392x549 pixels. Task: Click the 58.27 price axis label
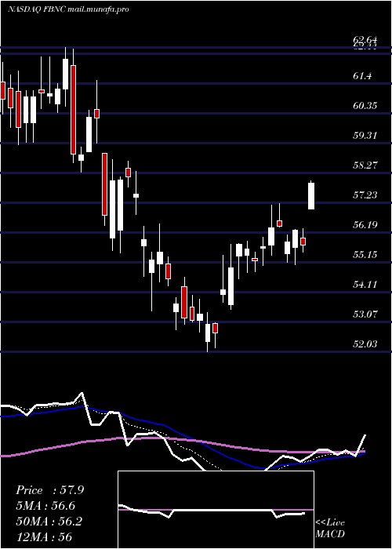pyautogui.click(x=365, y=165)
